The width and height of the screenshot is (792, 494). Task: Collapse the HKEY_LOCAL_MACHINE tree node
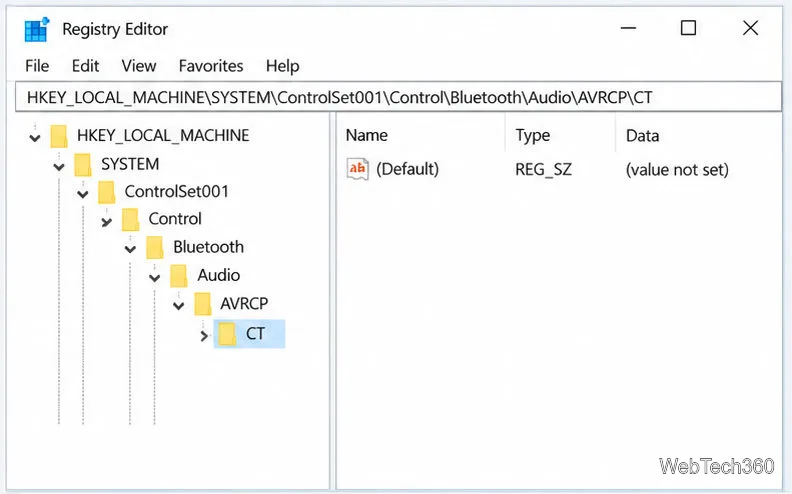[x=35, y=137]
